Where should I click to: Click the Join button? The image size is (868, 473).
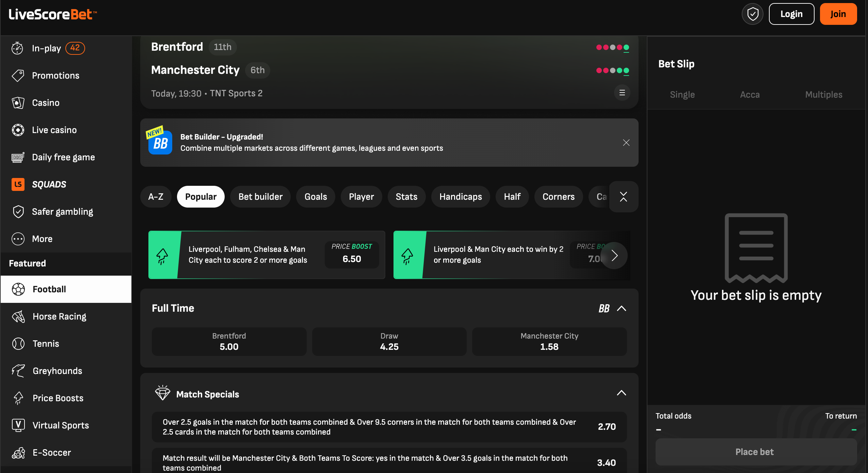point(838,13)
